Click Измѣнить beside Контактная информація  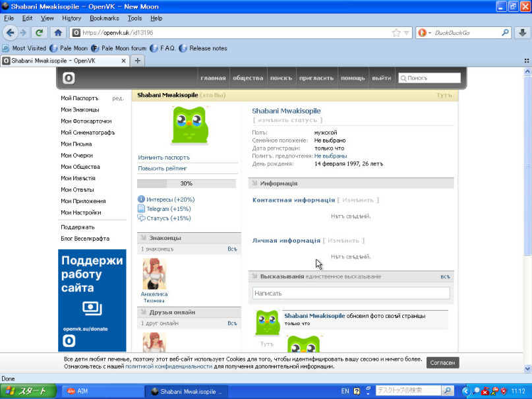point(358,200)
